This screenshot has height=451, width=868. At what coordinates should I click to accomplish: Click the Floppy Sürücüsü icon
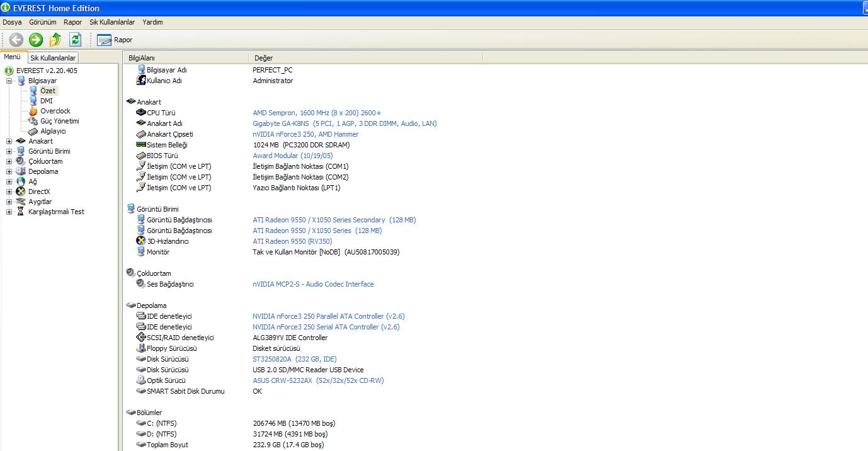(141, 348)
